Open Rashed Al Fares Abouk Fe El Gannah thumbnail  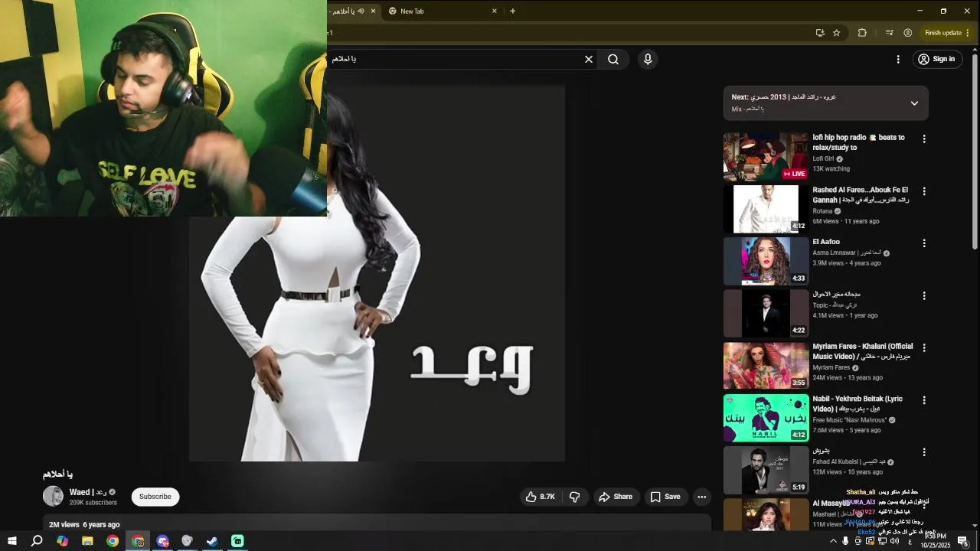pyautogui.click(x=766, y=209)
